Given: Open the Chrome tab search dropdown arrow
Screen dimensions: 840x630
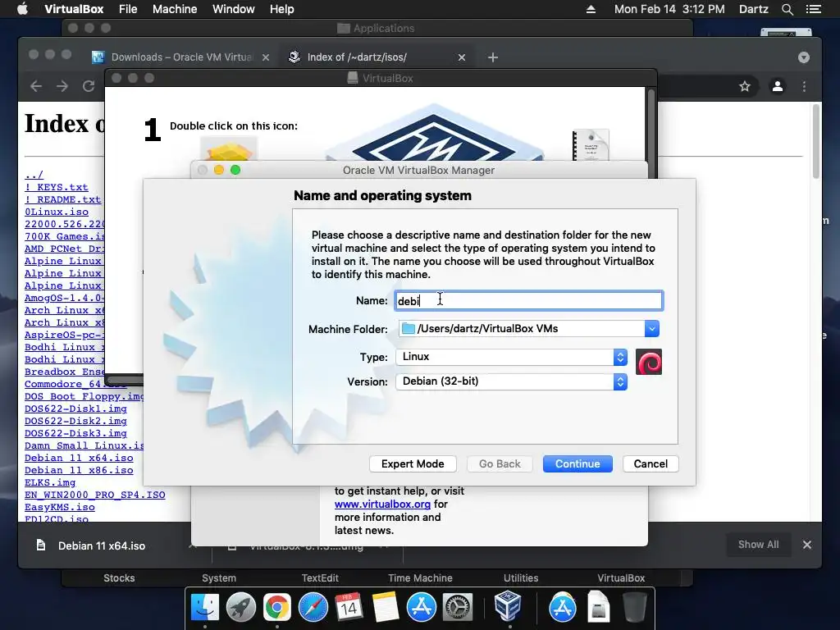Looking at the screenshot, I should pos(804,57).
